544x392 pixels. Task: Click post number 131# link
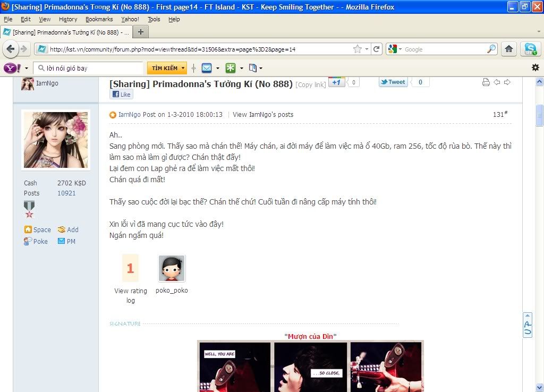tap(500, 114)
